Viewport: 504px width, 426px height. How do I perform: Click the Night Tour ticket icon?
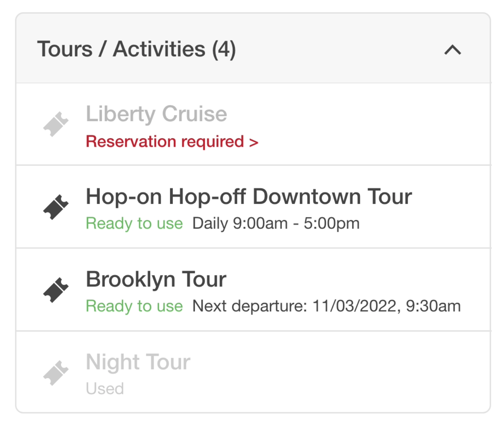[x=56, y=373]
